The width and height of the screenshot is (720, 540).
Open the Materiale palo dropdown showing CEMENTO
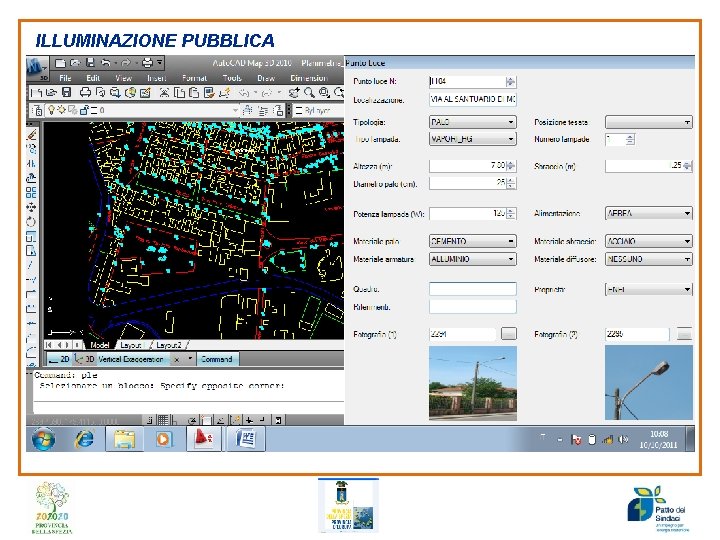tap(472, 241)
